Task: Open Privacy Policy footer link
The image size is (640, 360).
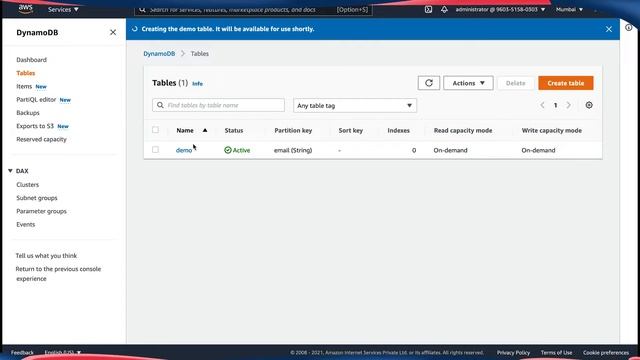Action: coord(513,352)
